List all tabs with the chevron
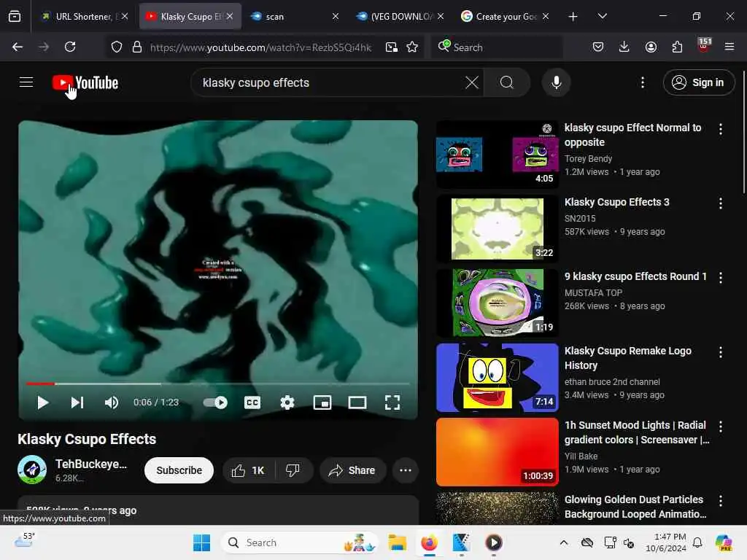The width and height of the screenshot is (747, 560). [x=602, y=16]
